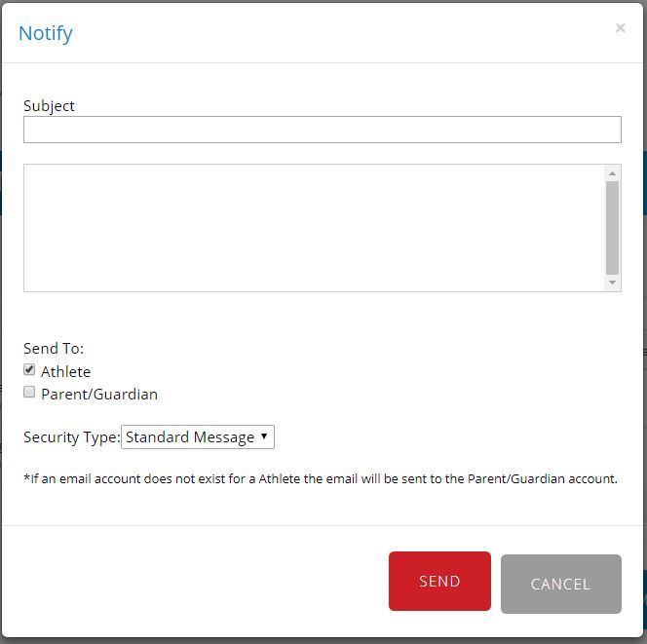The height and width of the screenshot is (644, 647).
Task: Click the Athlete label text
Action: [x=65, y=372]
